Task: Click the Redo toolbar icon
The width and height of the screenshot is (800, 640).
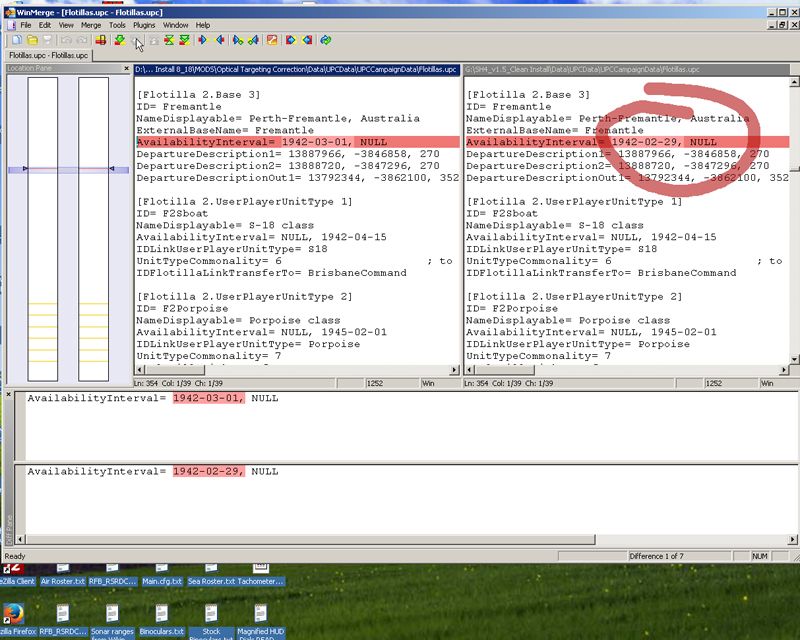Action: [x=82, y=40]
